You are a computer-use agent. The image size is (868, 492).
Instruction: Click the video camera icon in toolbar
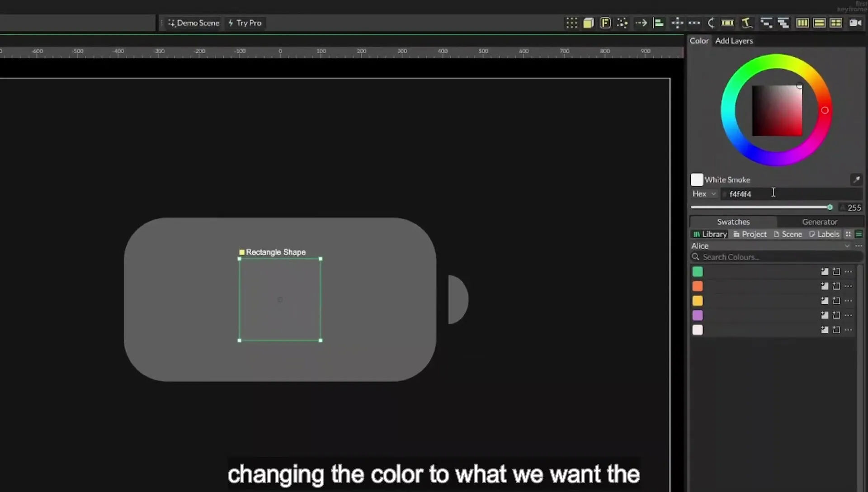855,23
